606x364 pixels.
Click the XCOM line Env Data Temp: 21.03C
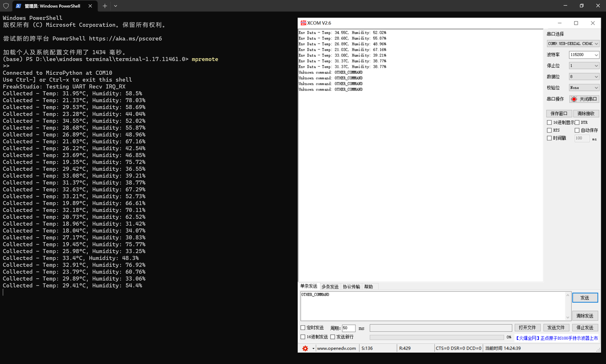pos(342,50)
